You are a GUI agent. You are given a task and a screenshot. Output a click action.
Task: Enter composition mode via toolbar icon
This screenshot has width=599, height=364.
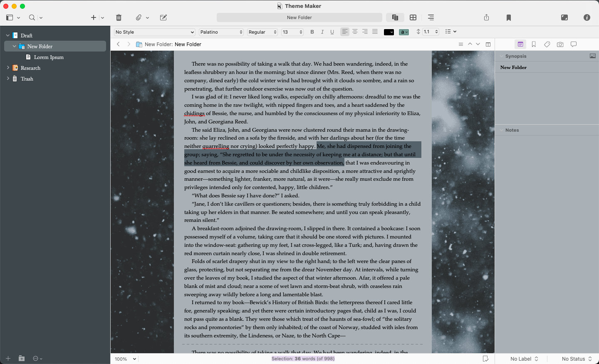click(x=564, y=17)
